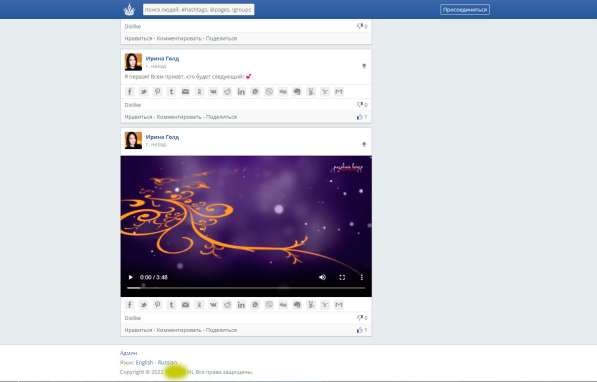The image size is (597, 382).
Task: Click the site logo in header
Action: (x=129, y=10)
